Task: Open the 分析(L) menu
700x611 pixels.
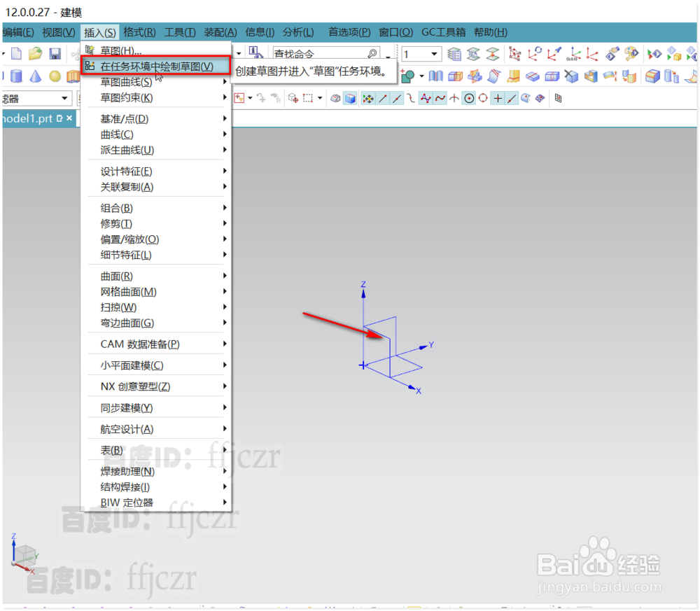Action: coord(297,31)
